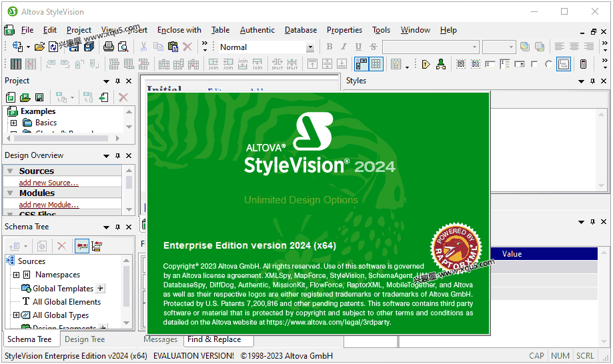613x364 pixels.
Task: Click the Insert Paragraph dashed-box icon
Action: 461,64
